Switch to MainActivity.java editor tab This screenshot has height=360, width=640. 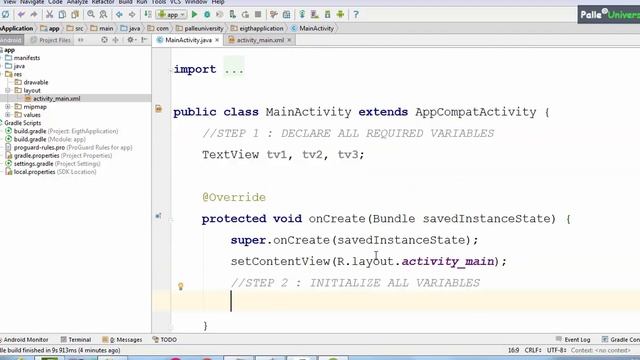[x=188, y=40]
